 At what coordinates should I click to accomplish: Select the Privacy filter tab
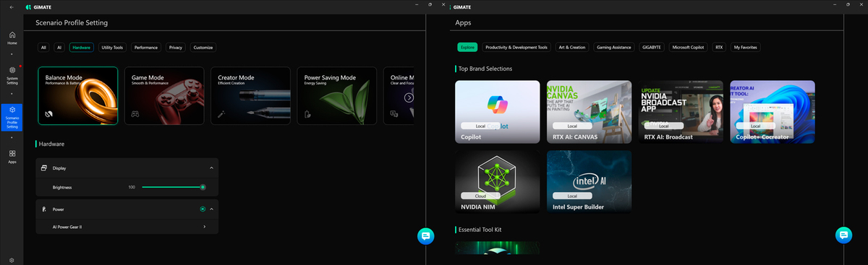coord(176,48)
